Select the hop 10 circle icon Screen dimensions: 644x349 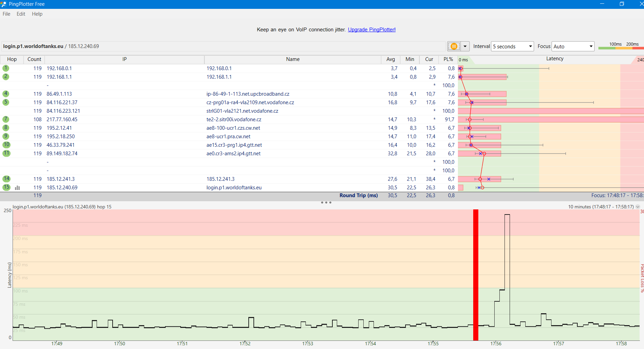(6, 145)
